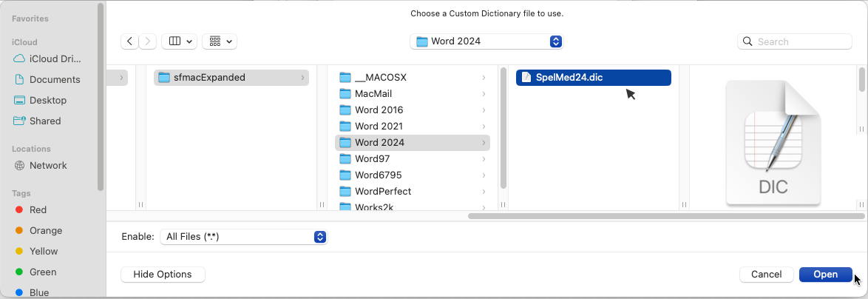Select the Word 2021 folder

click(413, 127)
